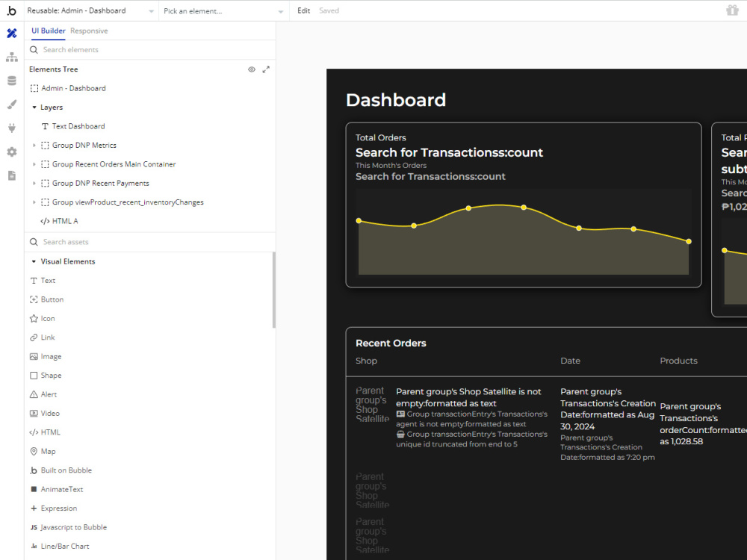Expand Group DNP Metrics in tree
The image size is (747, 560).
click(34, 146)
